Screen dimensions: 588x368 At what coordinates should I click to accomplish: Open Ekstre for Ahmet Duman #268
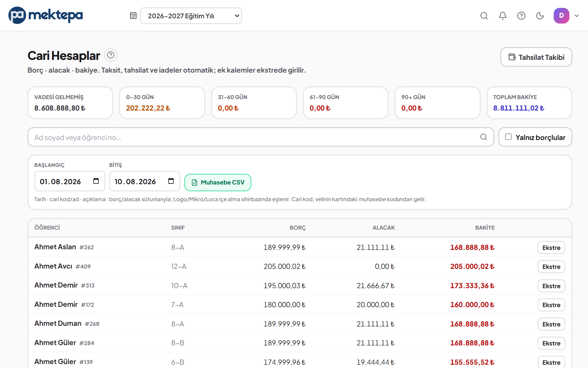(551, 324)
